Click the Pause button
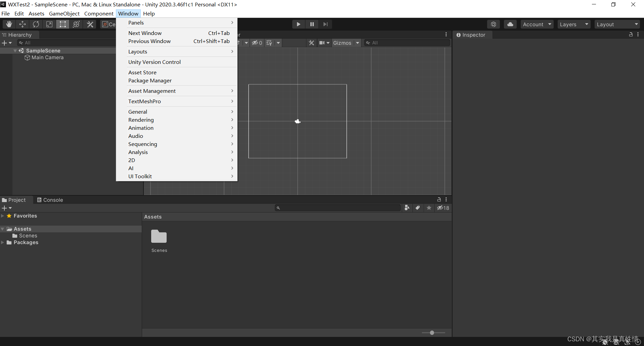644x346 pixels. [312, 24]
